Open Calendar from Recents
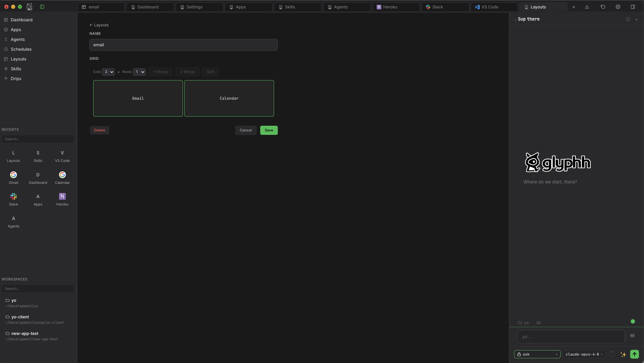Screen dimensions: 644x363 pos(62,178)
